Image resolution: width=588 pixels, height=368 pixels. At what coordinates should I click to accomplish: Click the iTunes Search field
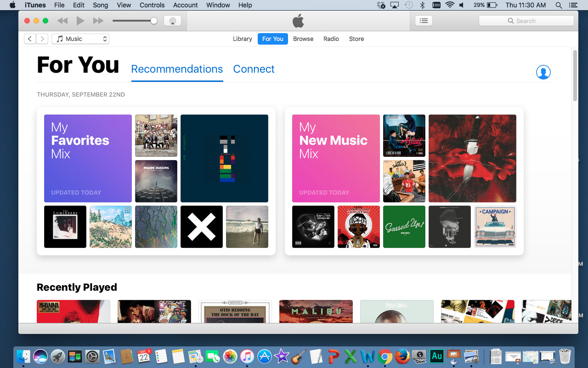[526, 21]
